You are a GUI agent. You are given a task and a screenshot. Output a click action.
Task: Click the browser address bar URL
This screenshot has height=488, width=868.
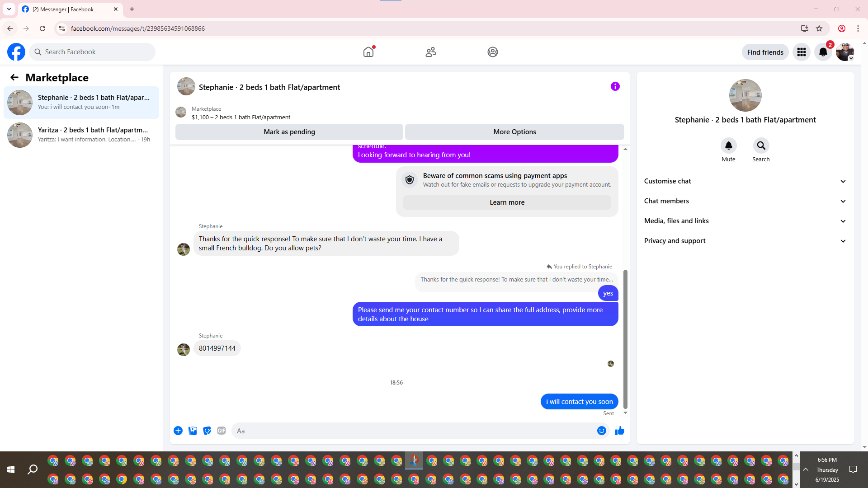(x=138, y=28)
